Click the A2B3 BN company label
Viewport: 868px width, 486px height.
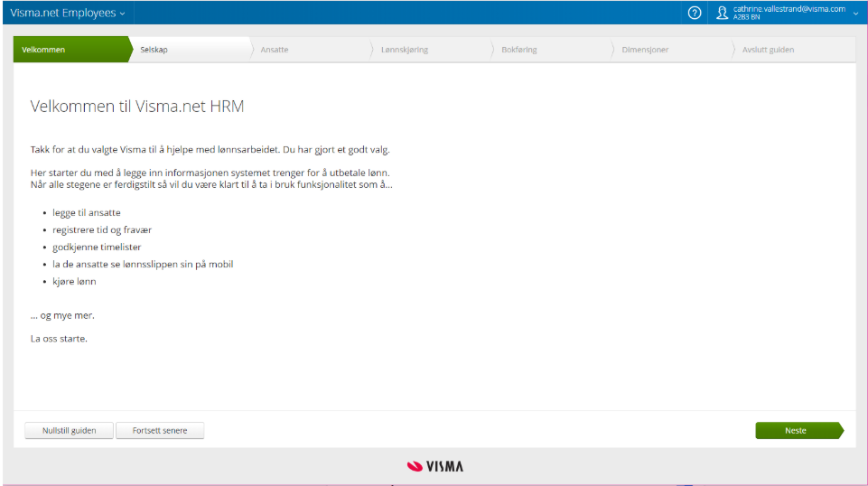(747, 17)
